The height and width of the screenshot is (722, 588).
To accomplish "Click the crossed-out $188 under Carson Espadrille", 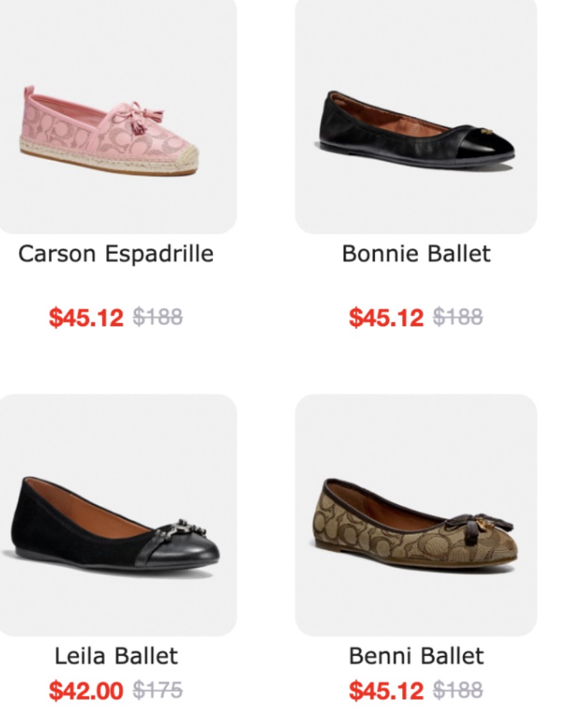I will coord(157,317).
